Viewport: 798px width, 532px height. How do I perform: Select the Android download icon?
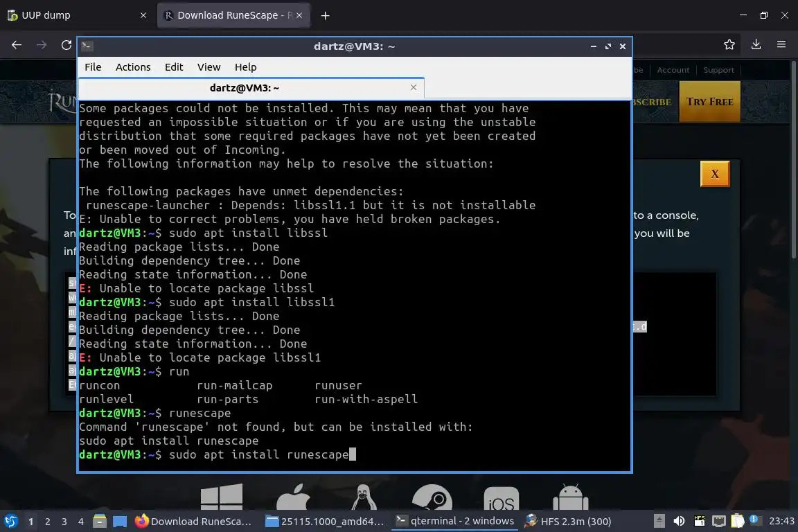(571, 497)
